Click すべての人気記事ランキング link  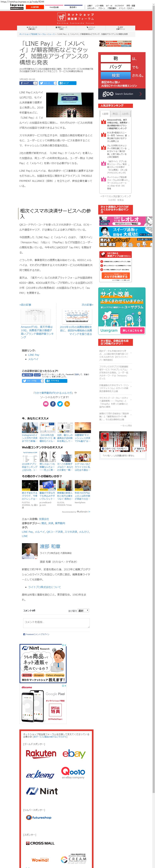tap(115, 198)
